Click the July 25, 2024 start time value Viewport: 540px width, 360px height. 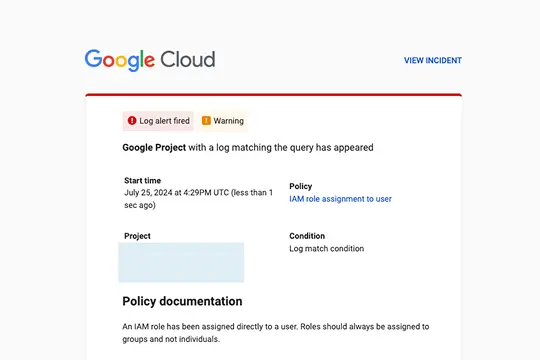198,199
